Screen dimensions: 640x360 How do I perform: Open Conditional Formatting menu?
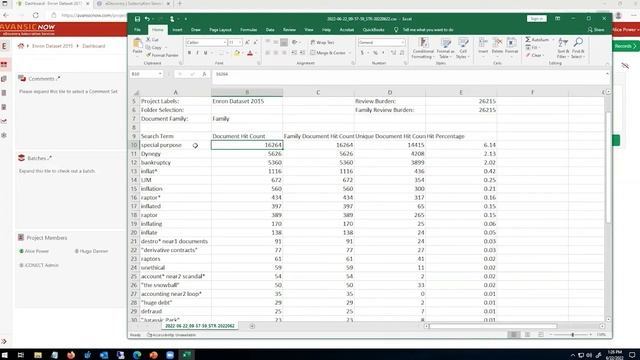[x=423, y=48]
